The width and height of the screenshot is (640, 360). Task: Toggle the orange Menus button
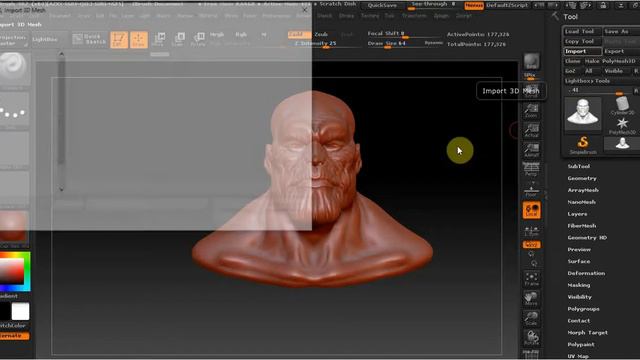click(474, 5)
